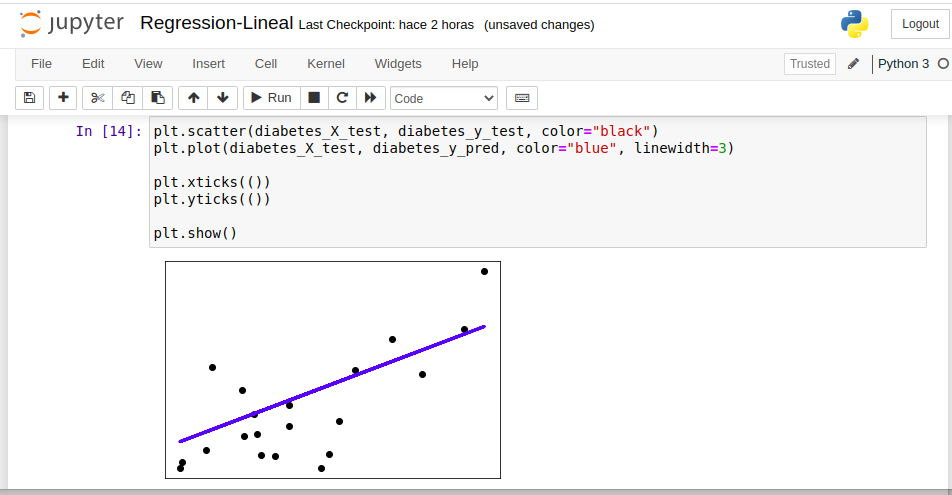
Task: Move selected cell up arrow
Action: point(193,98)
